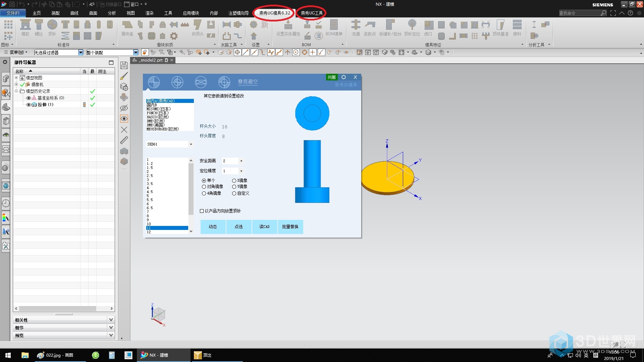Switch to 燕秀UC工具 ribbon tab
The width and height of the screenshot is (644, 362).
[x=312, y=13]
